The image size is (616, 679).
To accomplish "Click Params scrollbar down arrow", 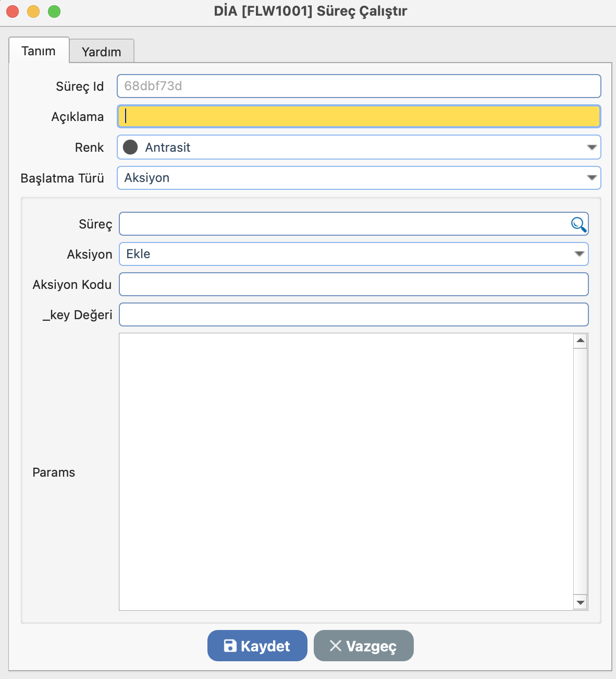I will click(580, 602).
